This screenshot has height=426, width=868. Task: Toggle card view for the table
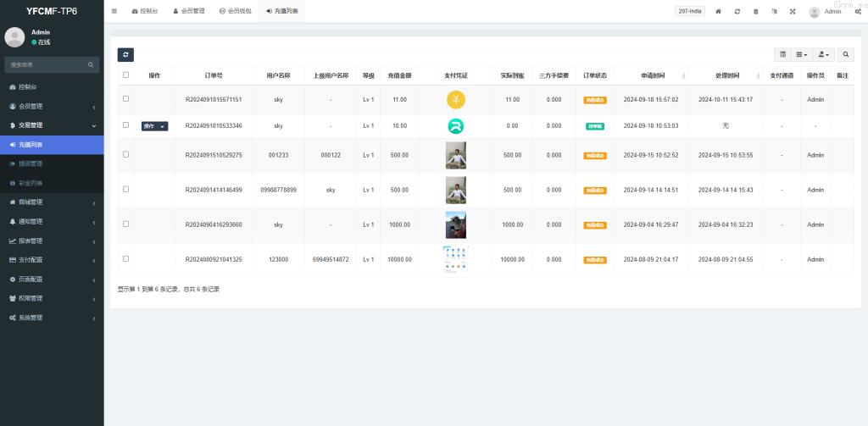782,54
